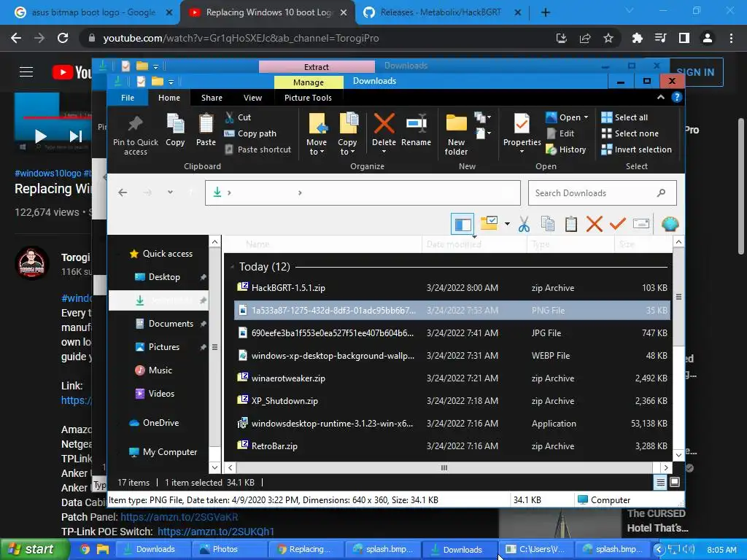Image resolution: width=747 pixels, height=560 pixels.
Task: Click the red X Delete icon in Classic toolbar
Action: point(594,224)
